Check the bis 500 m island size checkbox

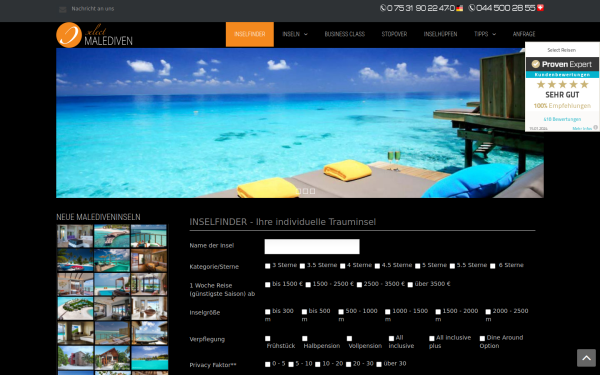304,312
